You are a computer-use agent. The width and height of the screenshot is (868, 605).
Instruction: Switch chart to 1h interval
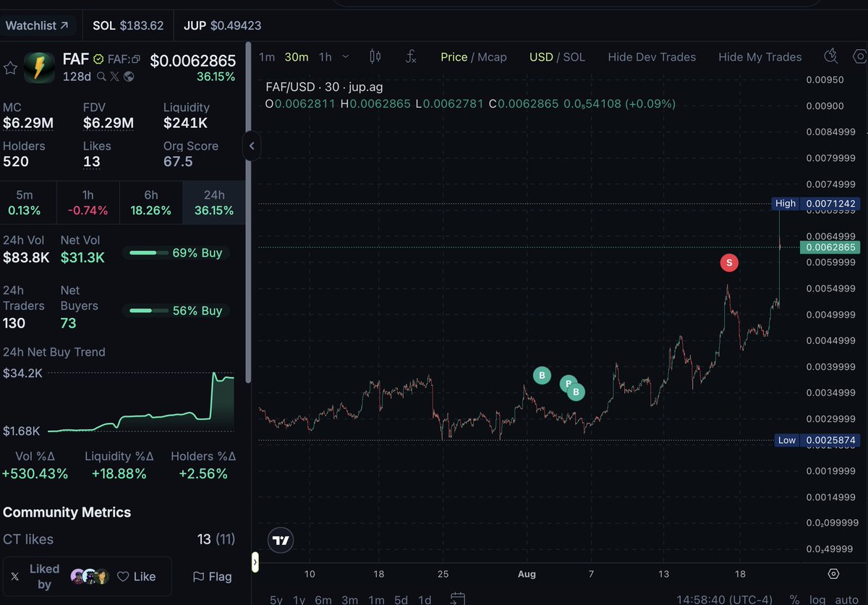tap(325, 57)
